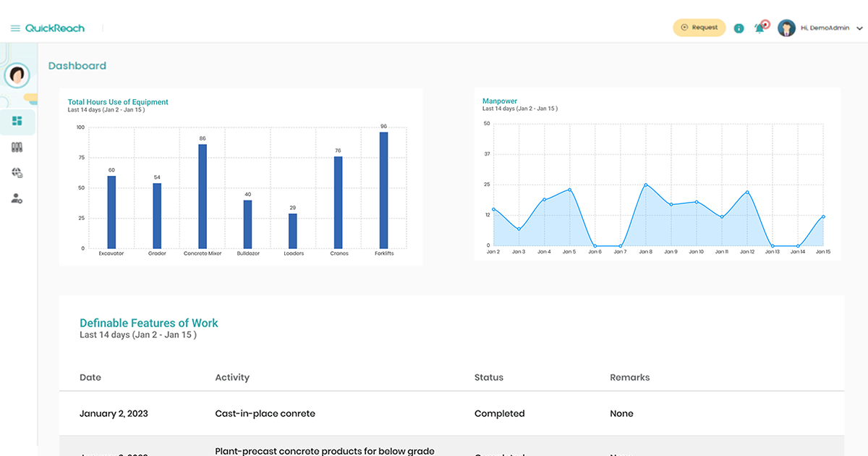
Task: Select the records icon in the left sidebar
Action: (17, 147)
